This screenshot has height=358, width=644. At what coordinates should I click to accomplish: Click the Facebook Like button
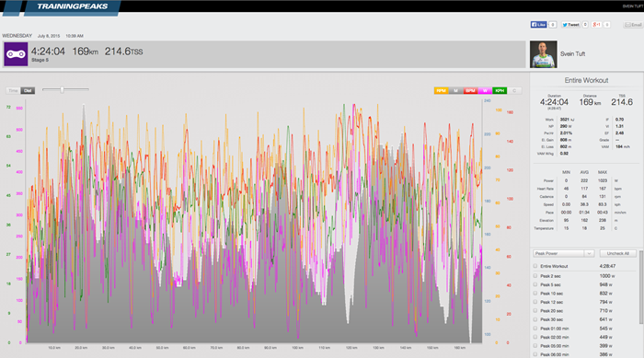point(538,25)
